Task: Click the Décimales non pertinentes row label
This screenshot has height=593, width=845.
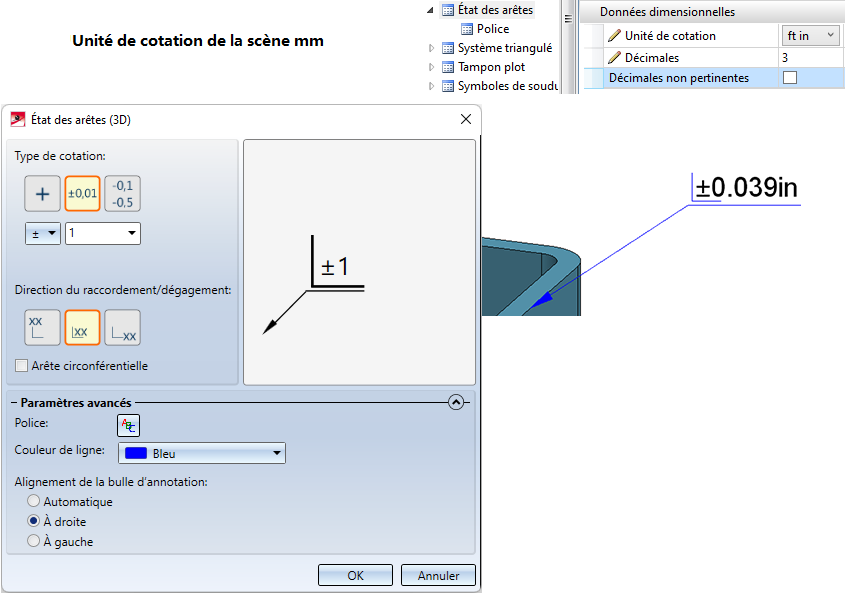Action: click(x=678, y=78)
